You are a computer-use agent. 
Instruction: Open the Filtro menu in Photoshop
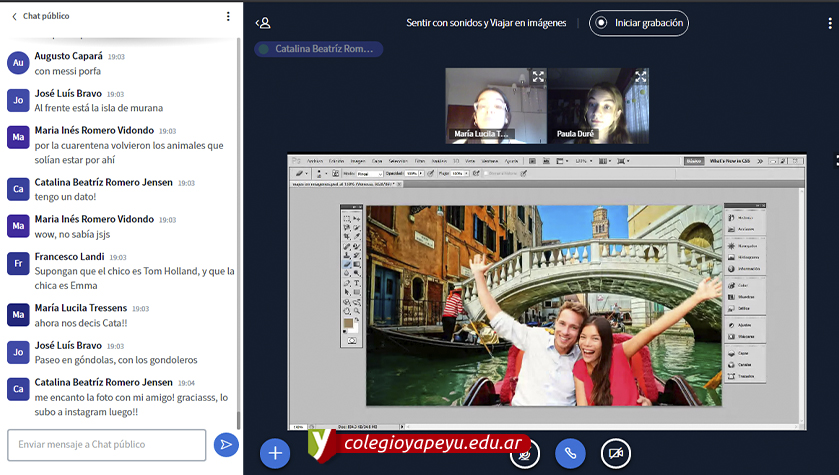[421, 161]
